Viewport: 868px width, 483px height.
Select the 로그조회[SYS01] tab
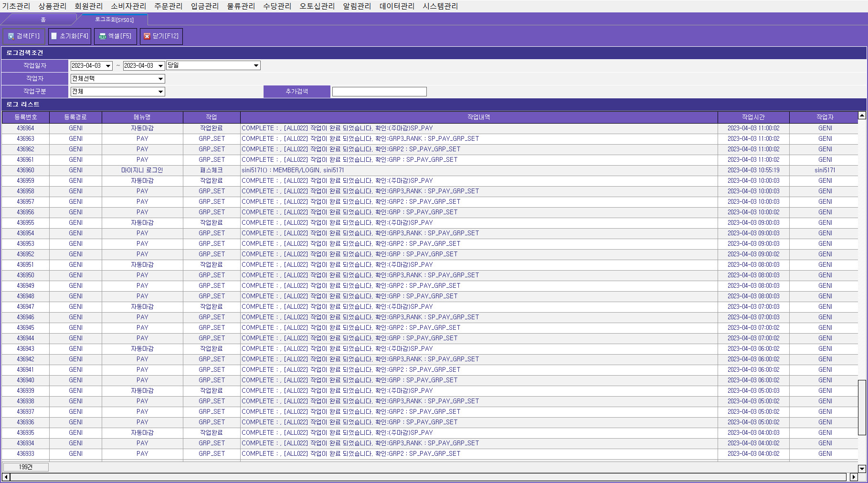[114, 20]
